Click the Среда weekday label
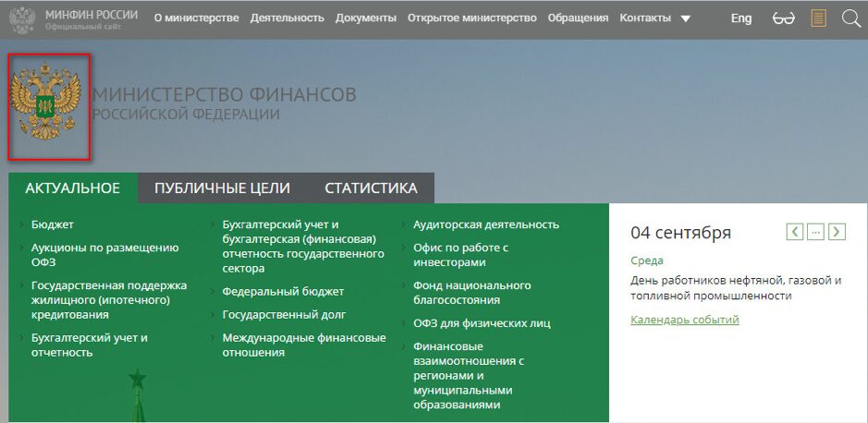Image resolution: width=868 pixels, height=423 pixels. [646, 260]
